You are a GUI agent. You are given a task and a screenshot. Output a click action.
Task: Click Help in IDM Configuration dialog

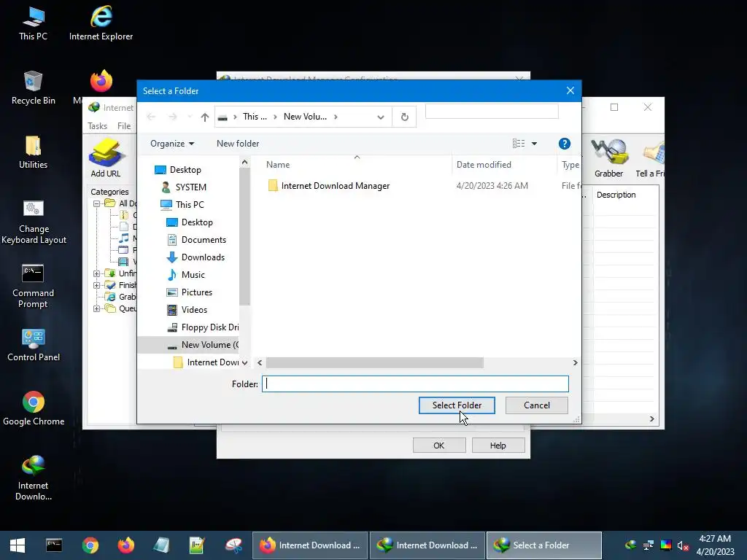coord(498,446)
